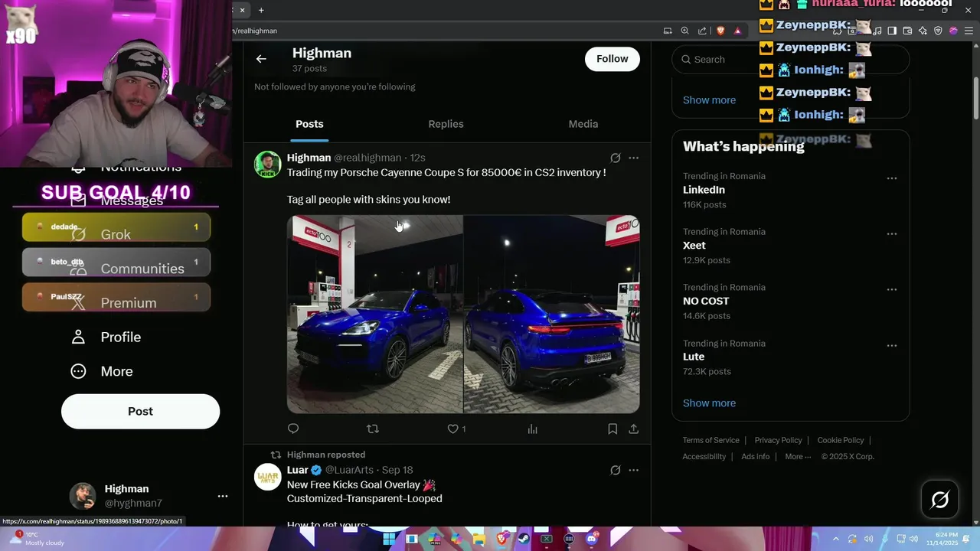Open Brave's main hamburger menu
This screenshot has width=980, height=551.
pyautogui.click(x=969, y=31)
